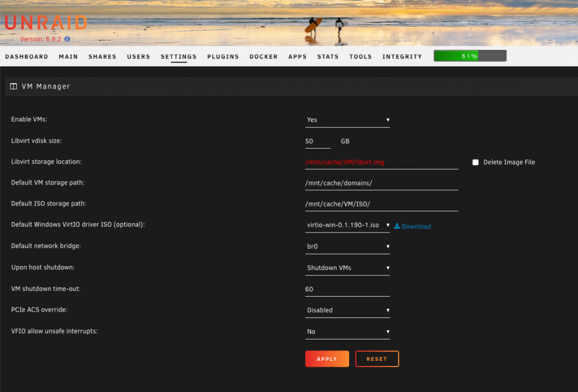This screenshot has height=392, width=578.
Task: Open the Users tab
Action: (138, 57)
